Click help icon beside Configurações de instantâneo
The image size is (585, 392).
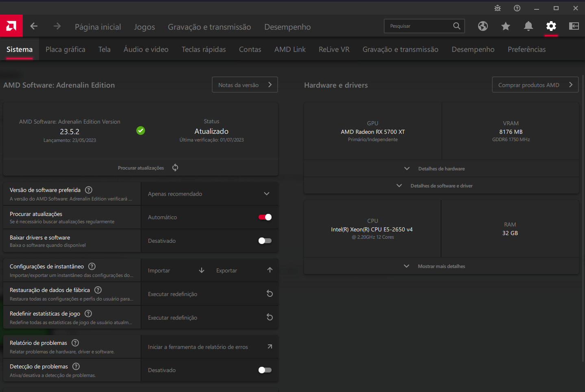(x=92, y=266)
